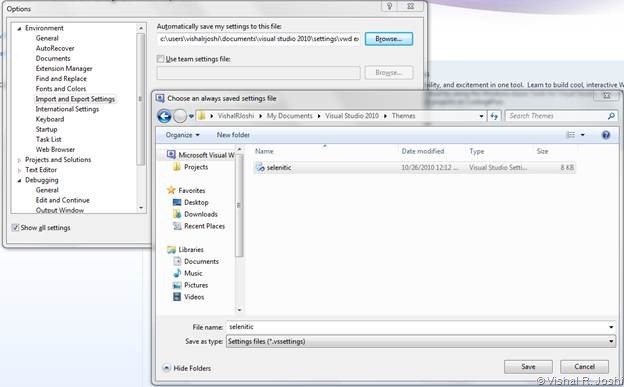The image size is (624, 387).
Task: Open the File name dropdown arrow
Action: click(x=611, y=327)
